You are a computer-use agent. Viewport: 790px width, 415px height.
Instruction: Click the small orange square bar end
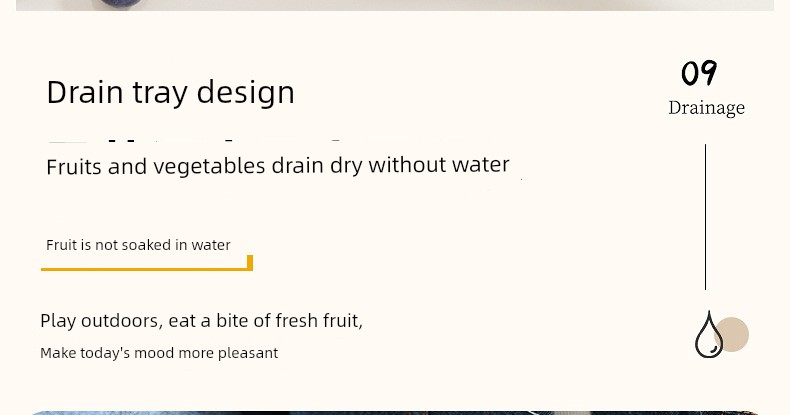pos(249,263)
